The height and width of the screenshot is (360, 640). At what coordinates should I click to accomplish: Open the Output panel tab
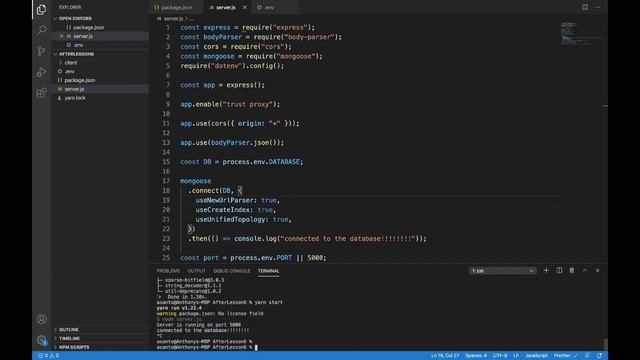196,271
